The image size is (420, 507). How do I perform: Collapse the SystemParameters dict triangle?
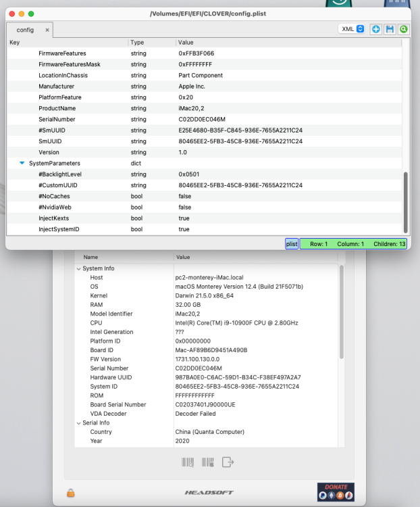(x=22, y=163)
